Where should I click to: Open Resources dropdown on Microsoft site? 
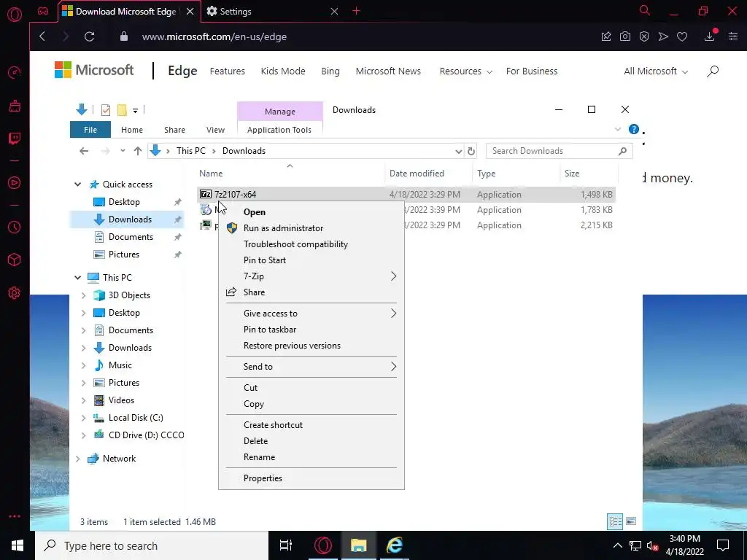click(x=466, y=71)
